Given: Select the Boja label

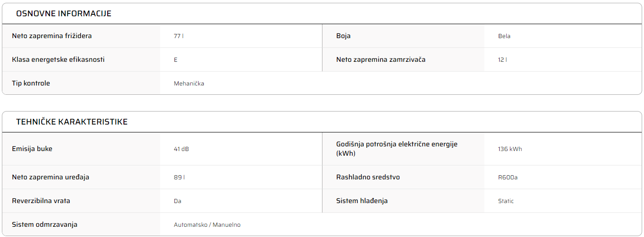Looking at the screenshot, I should pos(343,36).
